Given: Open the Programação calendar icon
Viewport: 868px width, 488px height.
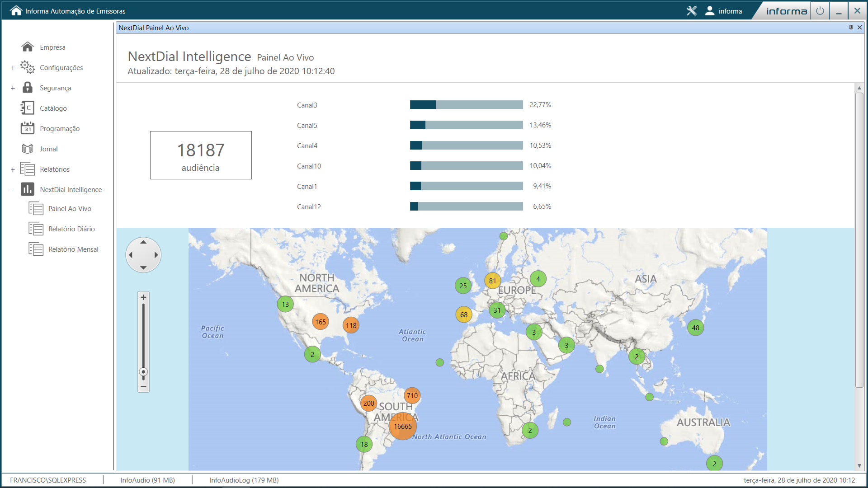Looking at the screenshot, I should (x=28, y=128).
